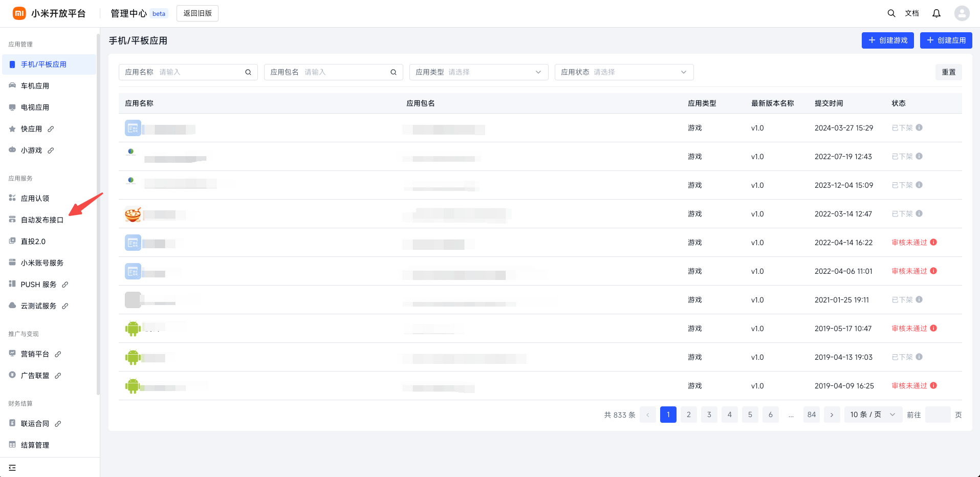Viewport: 980px width, 477px height.
Task: Click the 结算管理 sidebar icon
Action: pos(12,445)
